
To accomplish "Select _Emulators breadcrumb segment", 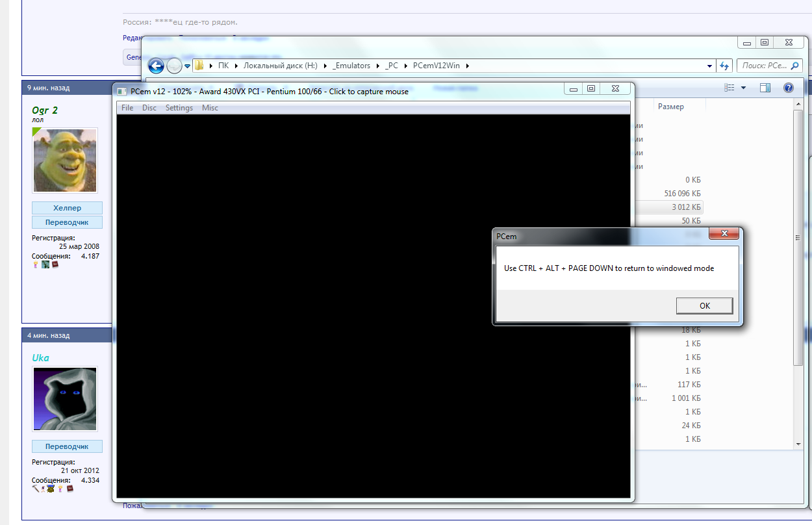I will 351,66.
